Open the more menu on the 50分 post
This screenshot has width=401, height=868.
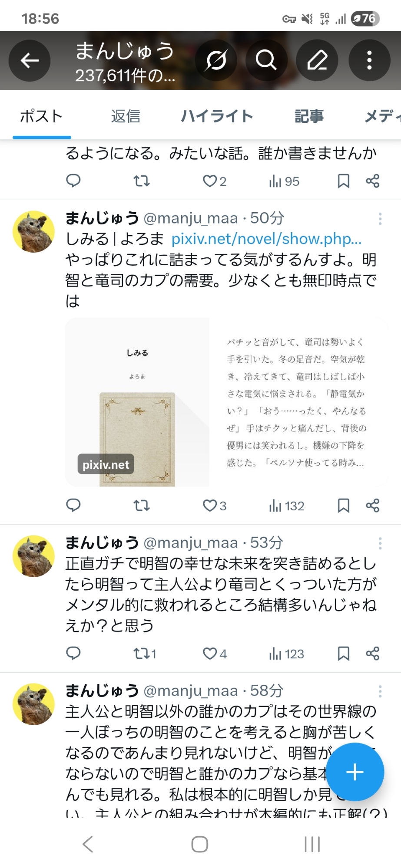tap(380, 219)
